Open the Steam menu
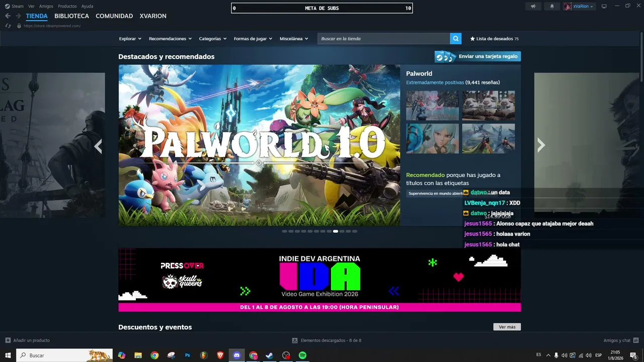Viewport: 644px width, 362px height. [14, 7]
